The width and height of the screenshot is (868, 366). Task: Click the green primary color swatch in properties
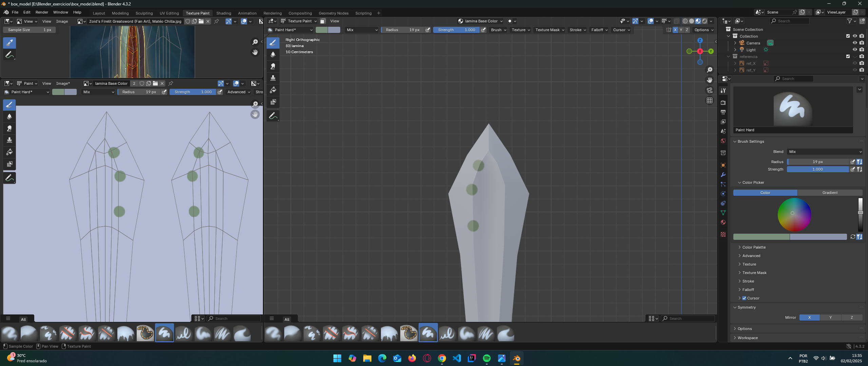[x=761, y=237]
